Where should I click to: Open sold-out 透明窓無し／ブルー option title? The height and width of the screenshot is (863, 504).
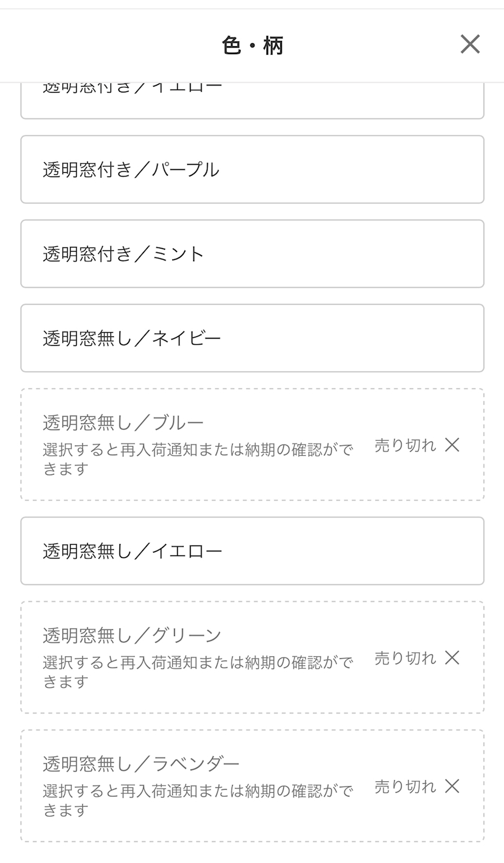pos(123,423)
